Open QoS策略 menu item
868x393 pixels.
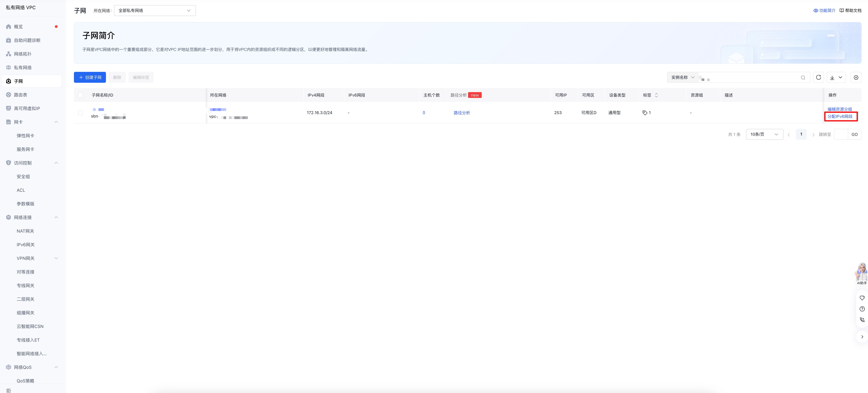[x=26, y=381]
